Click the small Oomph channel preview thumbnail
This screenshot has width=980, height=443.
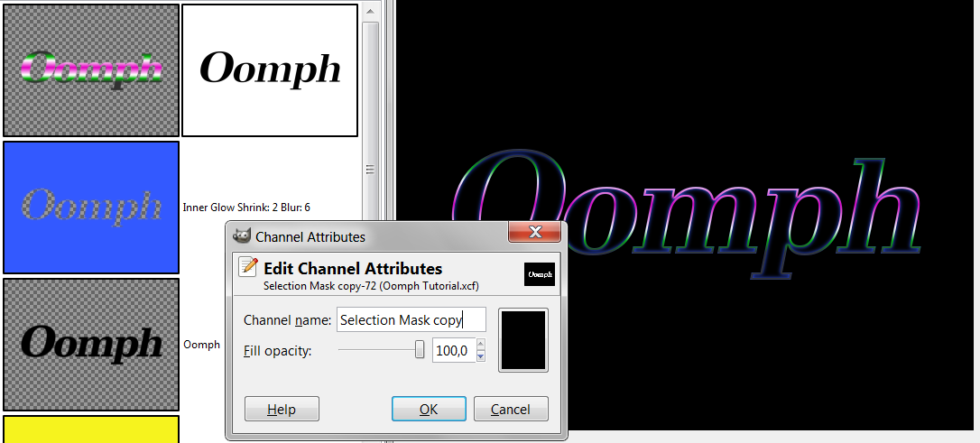[540, 274]
